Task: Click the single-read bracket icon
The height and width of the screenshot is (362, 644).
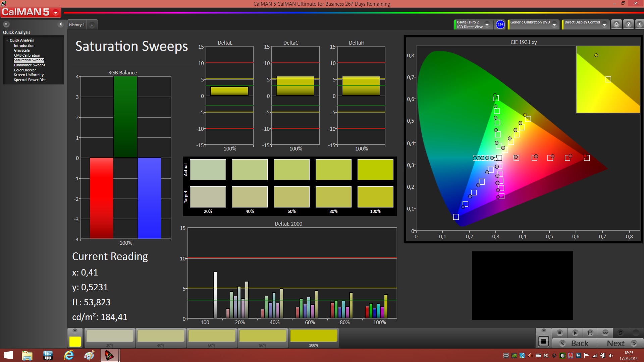Action: [x=590, y=333]
